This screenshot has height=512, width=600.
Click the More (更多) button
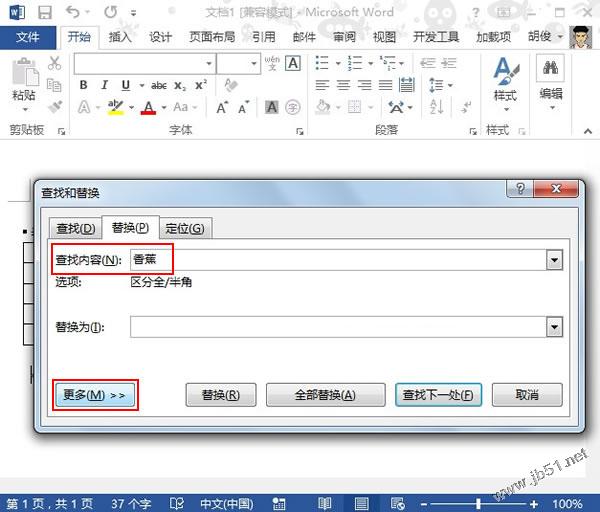(95, 395)
